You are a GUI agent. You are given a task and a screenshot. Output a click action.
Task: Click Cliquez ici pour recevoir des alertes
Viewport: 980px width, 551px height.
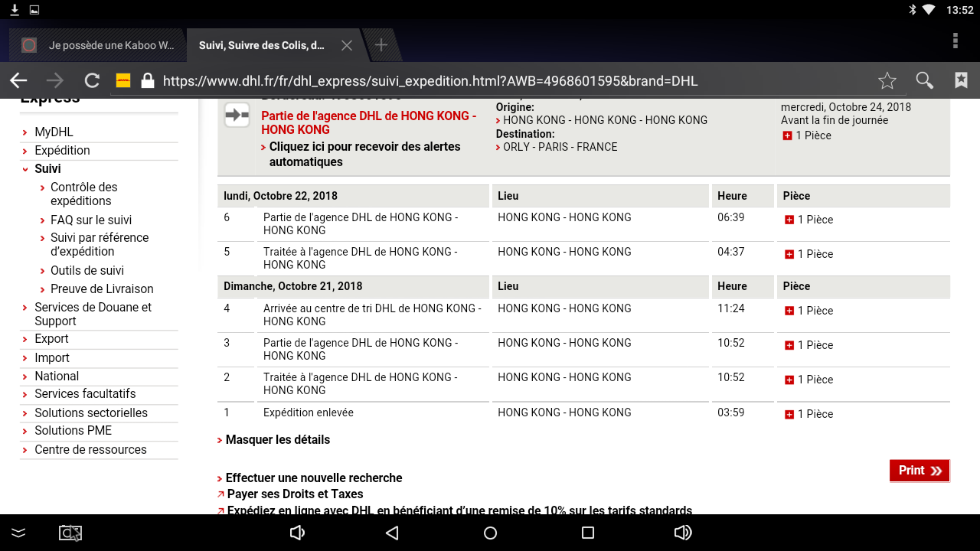click(x=364, y=154)
